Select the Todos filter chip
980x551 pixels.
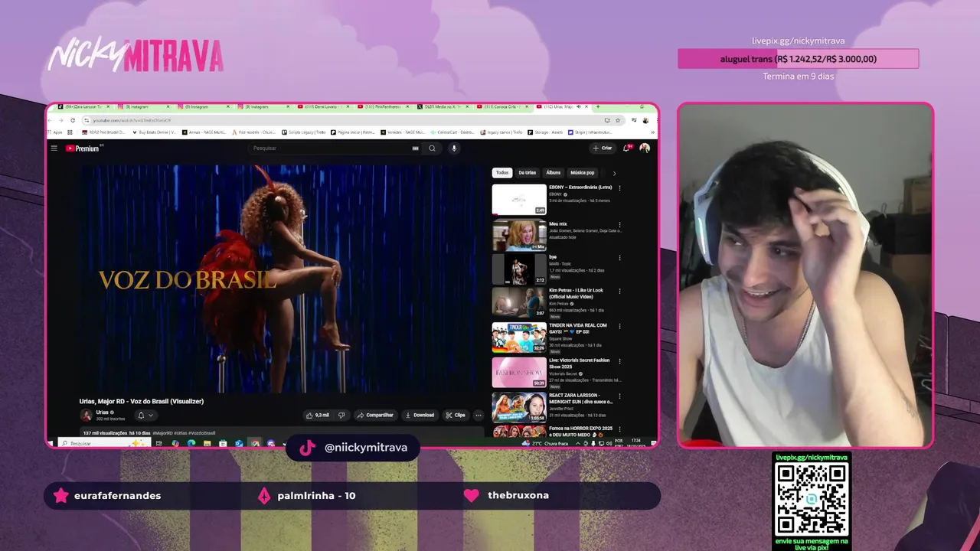502,173
